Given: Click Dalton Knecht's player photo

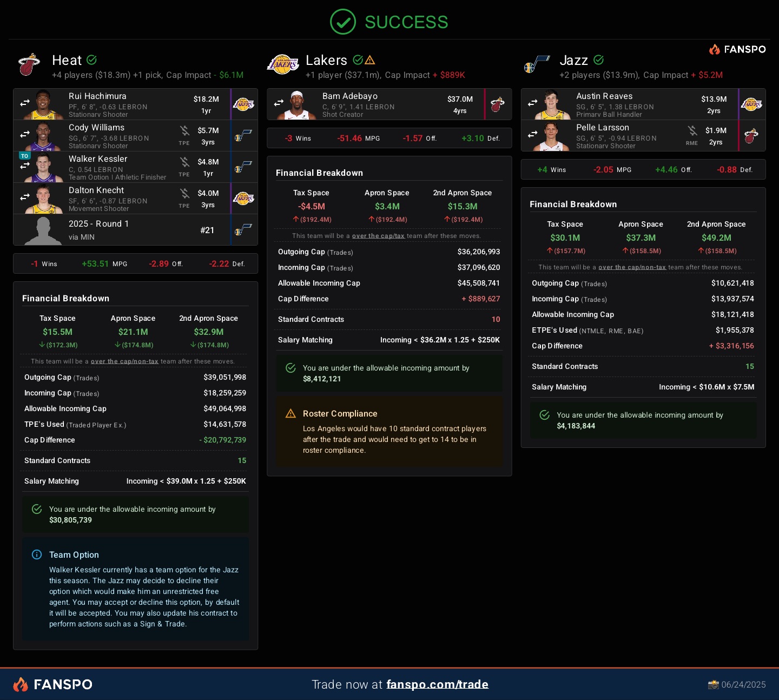Looking at the screenshot, I should pyautogui.click(x=43, y=199).
